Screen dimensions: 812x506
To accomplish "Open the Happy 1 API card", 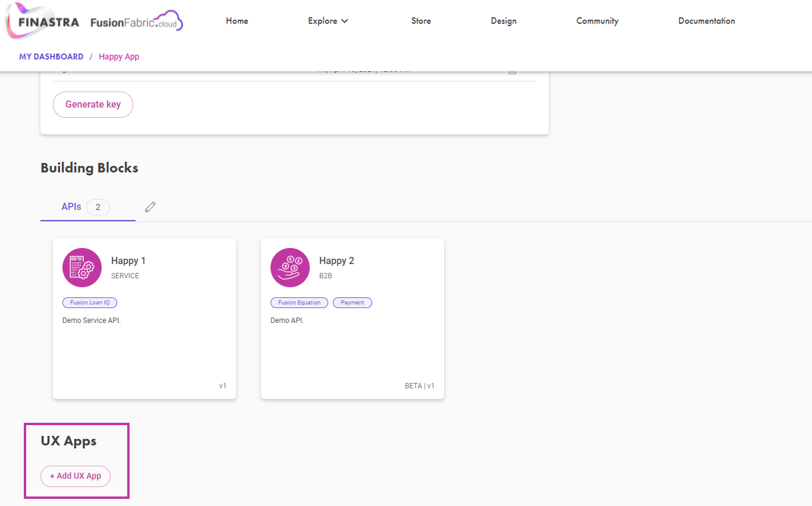I will (x=144, y=319).
